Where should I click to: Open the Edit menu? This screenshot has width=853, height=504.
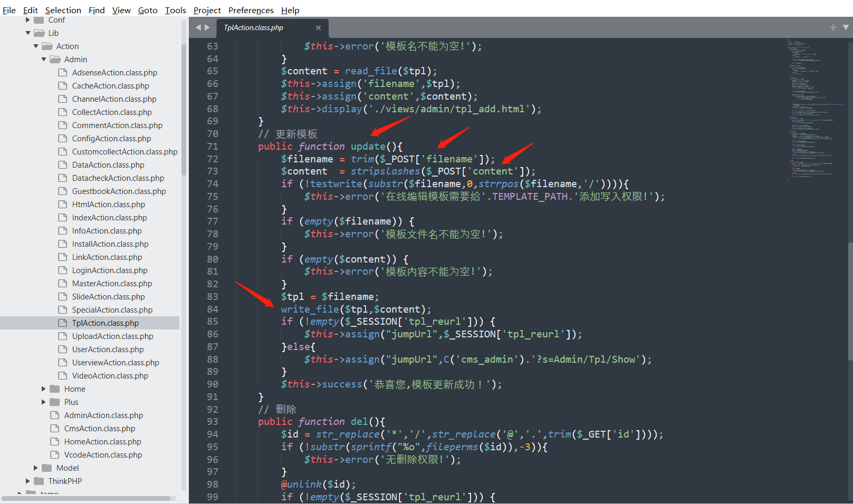30,10
